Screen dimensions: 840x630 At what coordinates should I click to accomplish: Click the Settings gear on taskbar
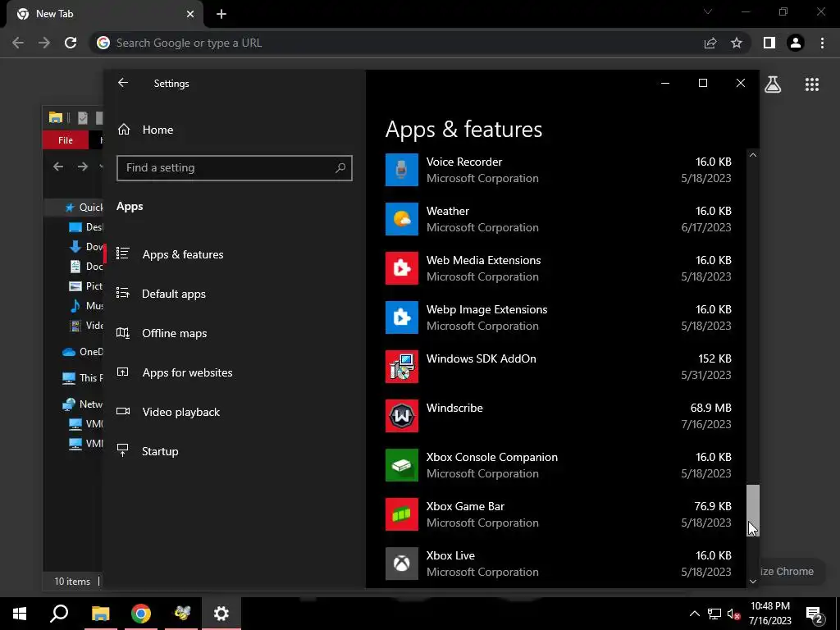click(x=221, y=614)
